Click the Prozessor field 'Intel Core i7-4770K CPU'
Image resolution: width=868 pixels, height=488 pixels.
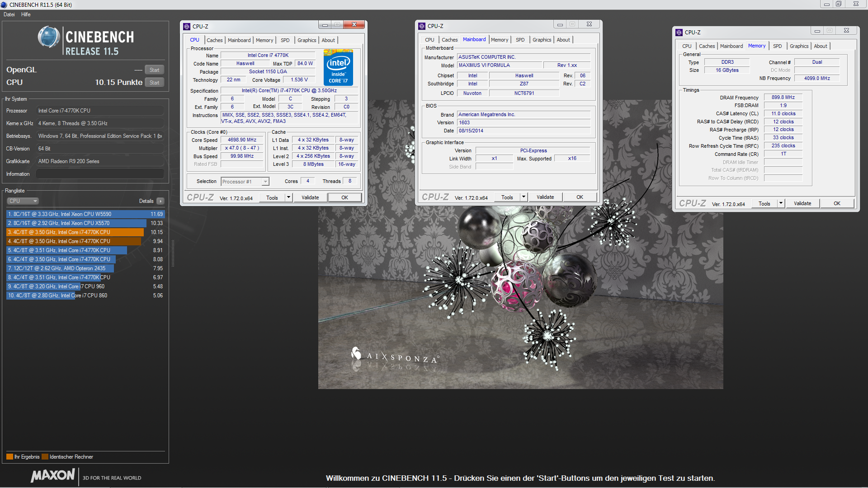pos(100,111)
